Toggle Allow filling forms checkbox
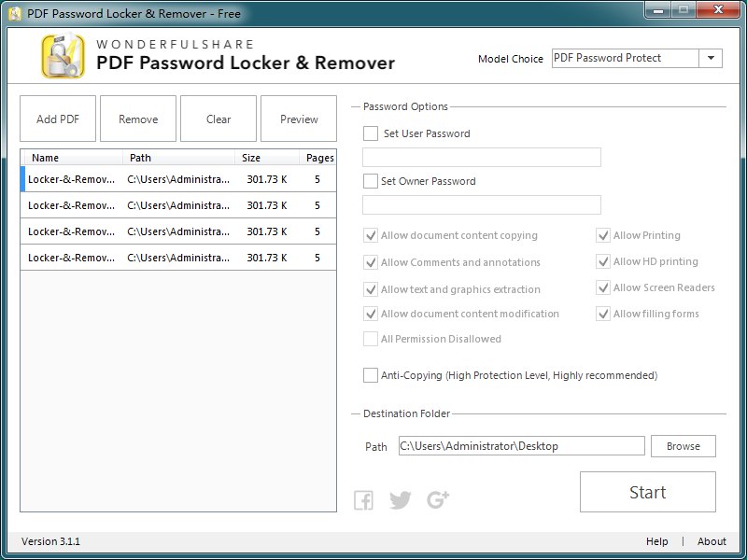Image resolution: width=747 pixels, height=560 pixels. [603, 314]
